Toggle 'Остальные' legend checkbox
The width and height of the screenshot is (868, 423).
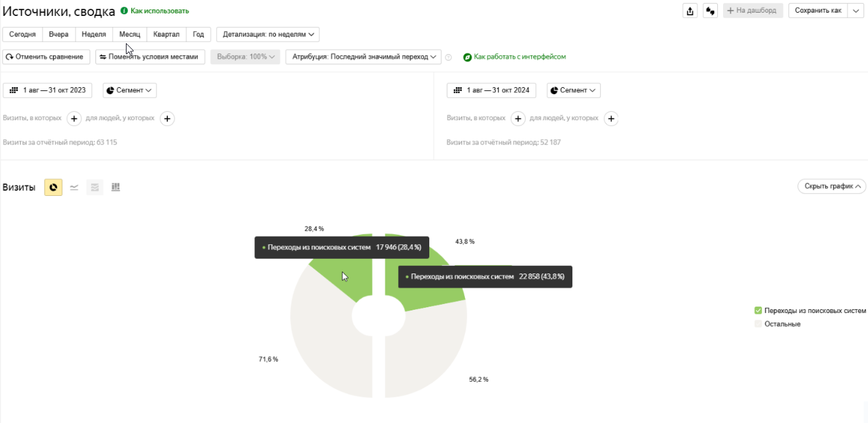coord(758,324)
